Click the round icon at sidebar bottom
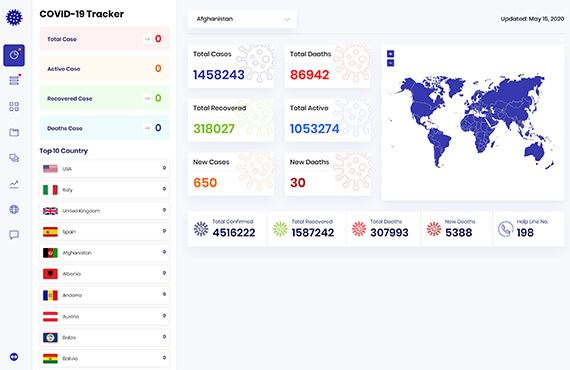The width and height of the screenshot is (570, 370). coord(14,357)
